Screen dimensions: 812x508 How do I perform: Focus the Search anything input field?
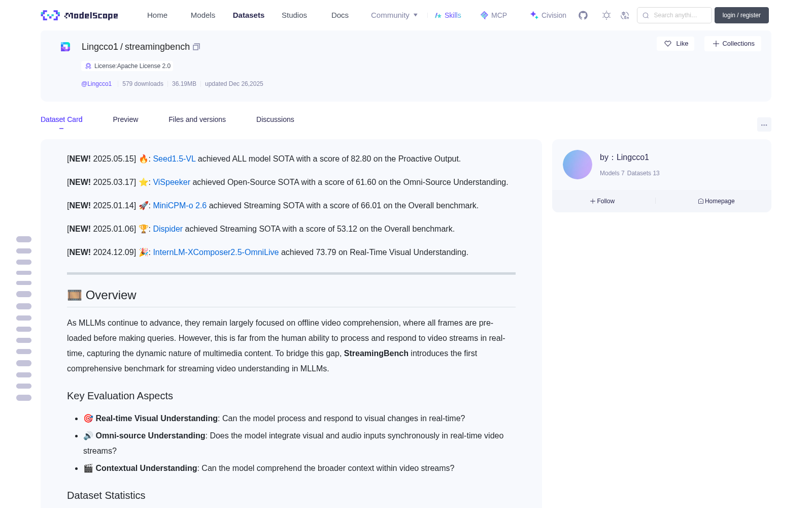click(x=674, y=15)
